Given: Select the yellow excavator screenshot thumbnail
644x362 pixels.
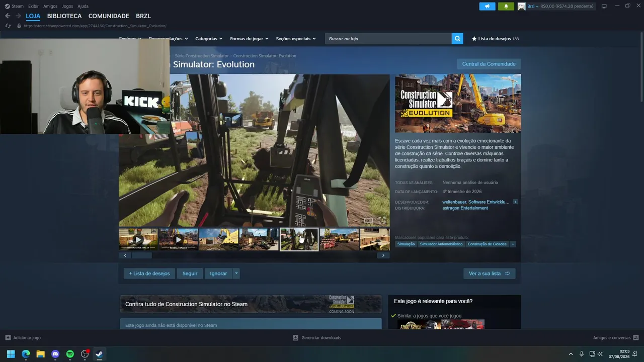Looking at the screenshot, I should pos(218,239).
